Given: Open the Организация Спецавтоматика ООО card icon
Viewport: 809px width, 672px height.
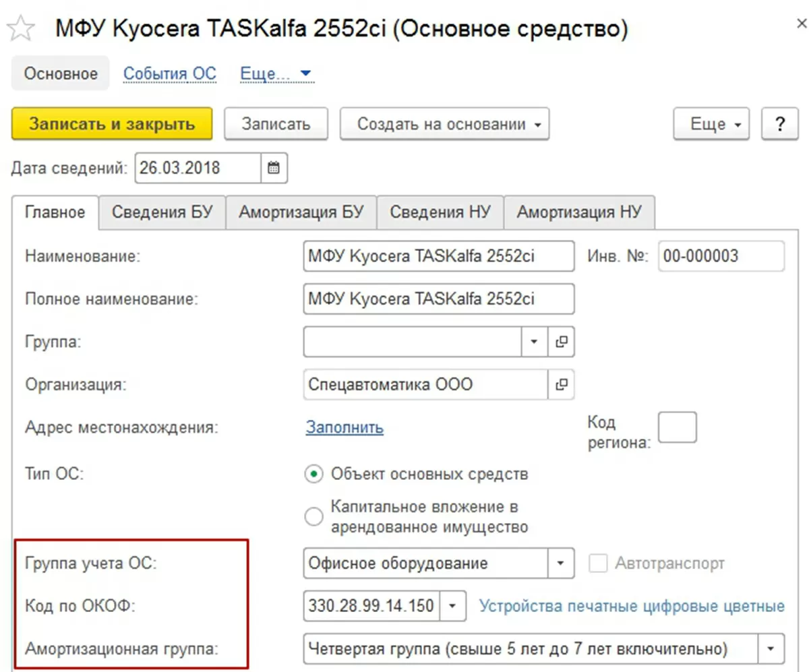Looking at the screenshot, I should [561, 385].
